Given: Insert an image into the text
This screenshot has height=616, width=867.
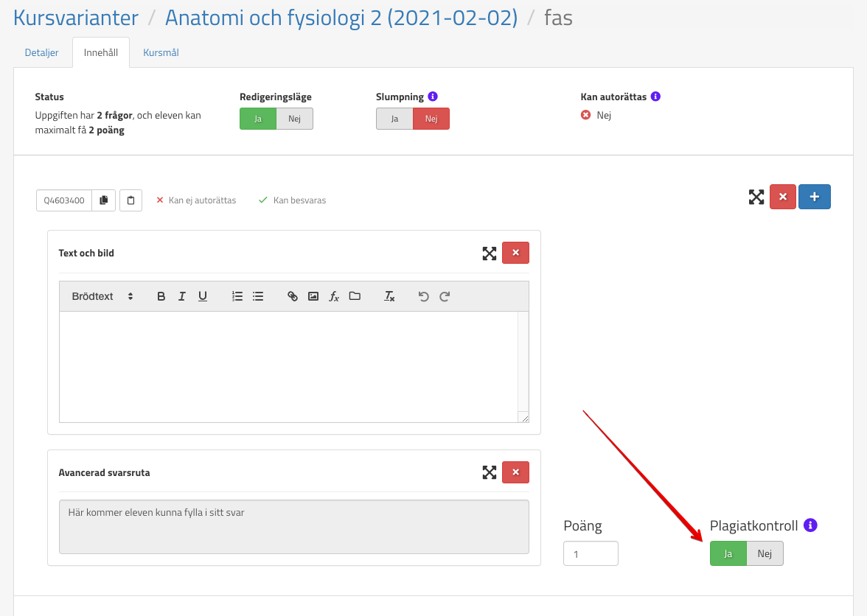Looking at the screenshot, I should coord(313,296).
